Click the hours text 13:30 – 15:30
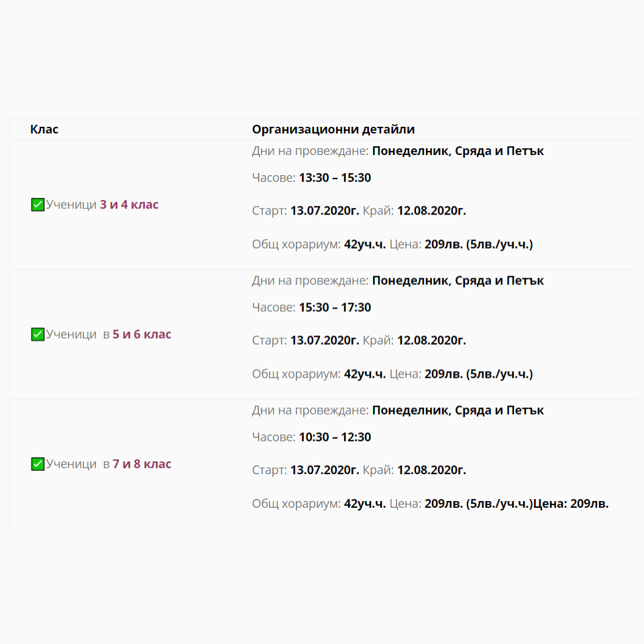This screenshot has height=644, width=644. [335, 178]
